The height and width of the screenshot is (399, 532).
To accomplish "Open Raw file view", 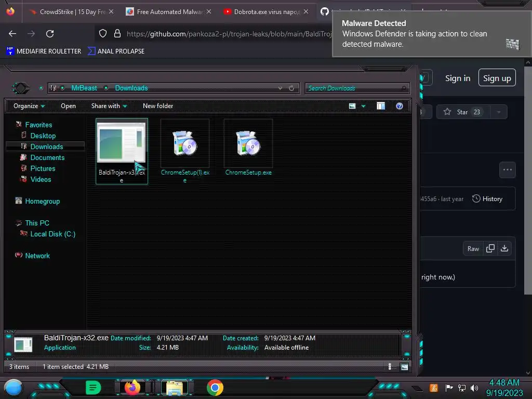I will 473,249.
